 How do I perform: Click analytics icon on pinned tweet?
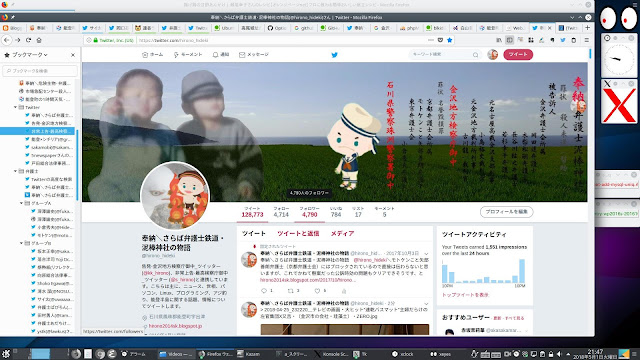(x=344, y=291)
